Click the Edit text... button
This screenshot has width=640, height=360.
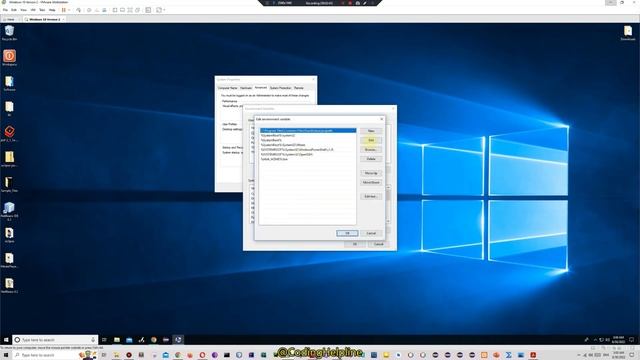click(371, 196)
